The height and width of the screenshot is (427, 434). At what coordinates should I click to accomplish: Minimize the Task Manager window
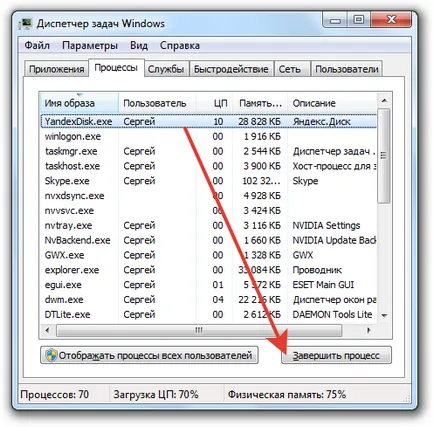[335, 21]
